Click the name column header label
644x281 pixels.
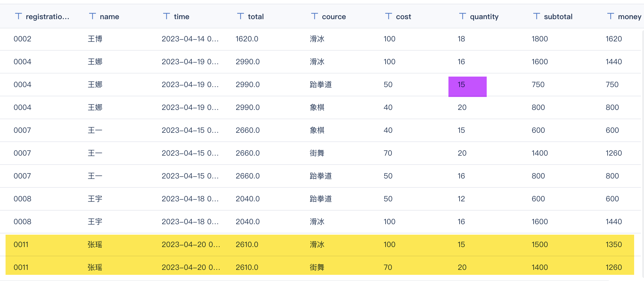pyautogui.click(x=109, y=17)
